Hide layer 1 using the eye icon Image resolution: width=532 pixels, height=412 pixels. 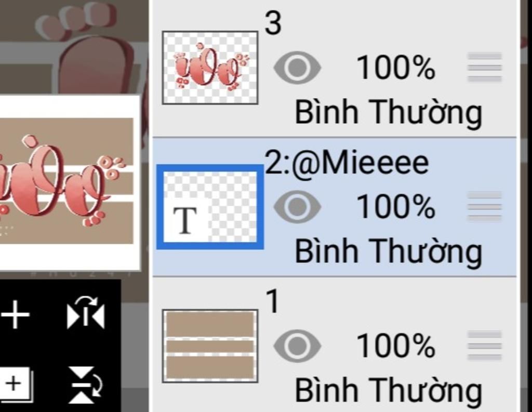tap(297, 345)
